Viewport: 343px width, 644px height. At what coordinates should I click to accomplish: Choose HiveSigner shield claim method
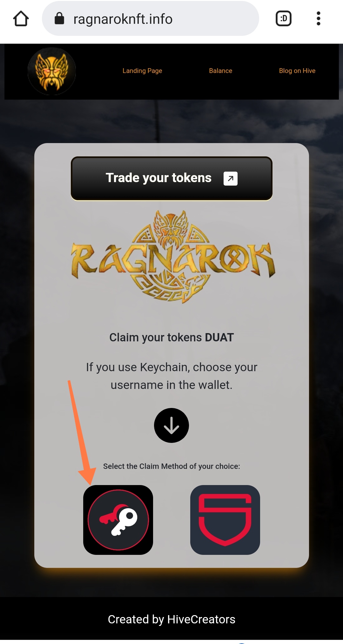point(225,520)
